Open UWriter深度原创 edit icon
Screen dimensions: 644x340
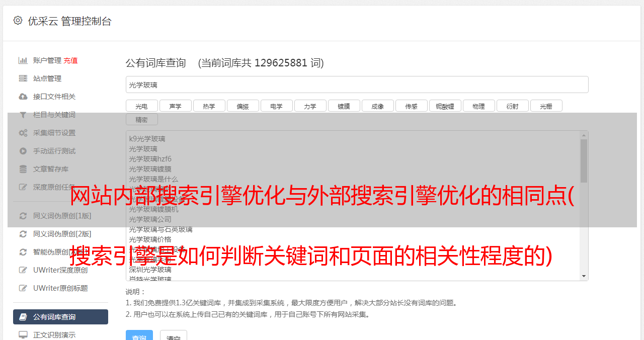coord(23,270)
